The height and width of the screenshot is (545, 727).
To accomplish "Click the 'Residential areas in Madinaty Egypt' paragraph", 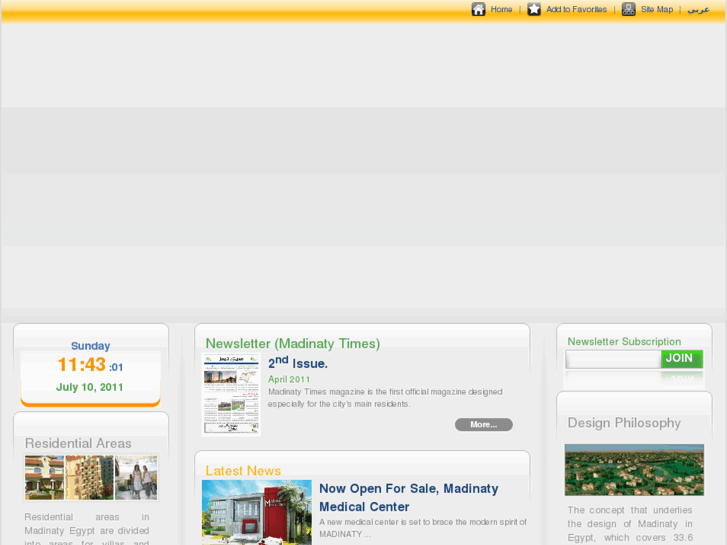I will coord(87,528).
